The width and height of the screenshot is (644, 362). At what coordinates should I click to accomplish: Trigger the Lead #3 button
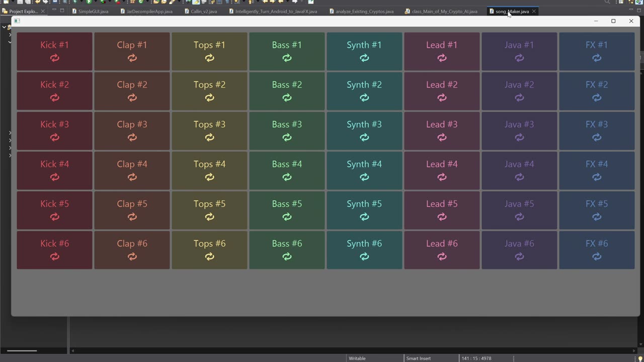point(442,131)
